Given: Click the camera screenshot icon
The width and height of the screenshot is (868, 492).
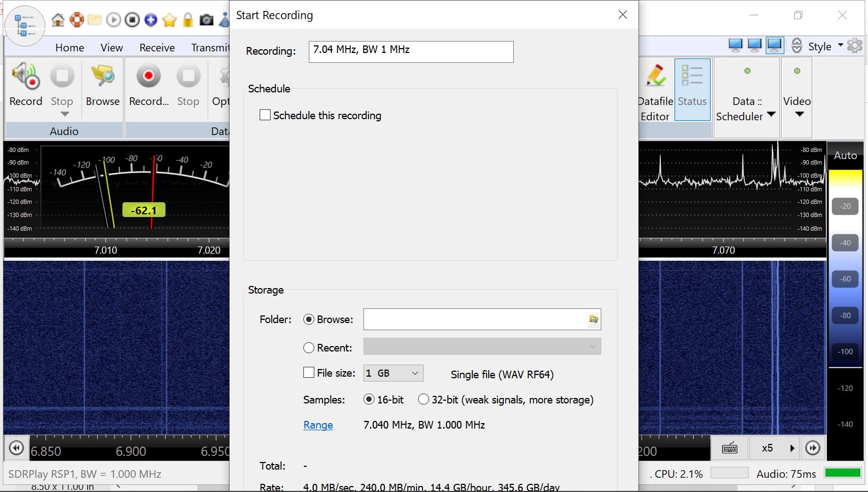Looking at the screenshot, I should (206, 20).
